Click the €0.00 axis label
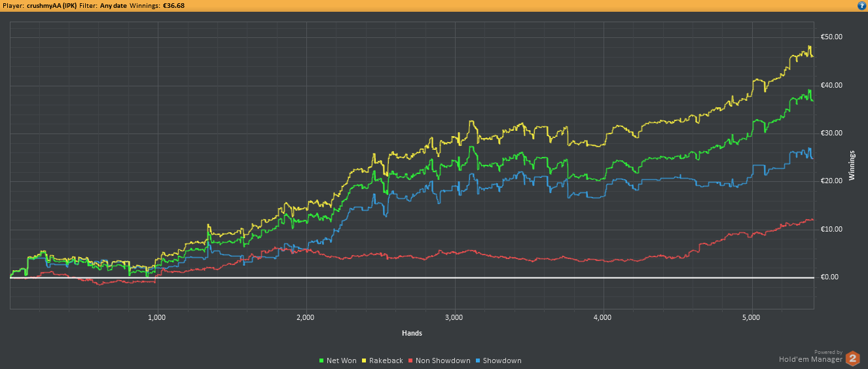This screenshot has width=868, height=369. click(x=829, y=277)
